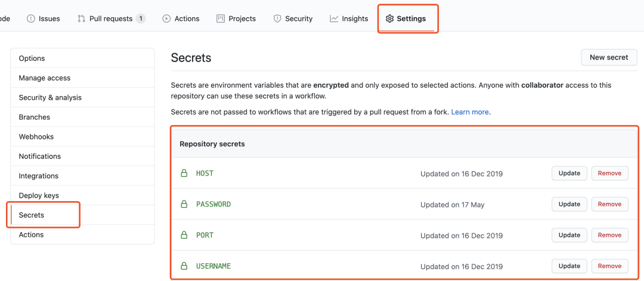Open Manage access in the sidebar
The image size is (644, 281).
[x=45, y=78]
